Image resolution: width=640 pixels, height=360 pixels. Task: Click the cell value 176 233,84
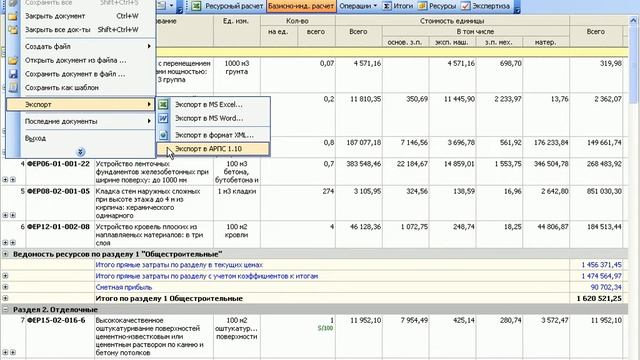coord(551,142)
